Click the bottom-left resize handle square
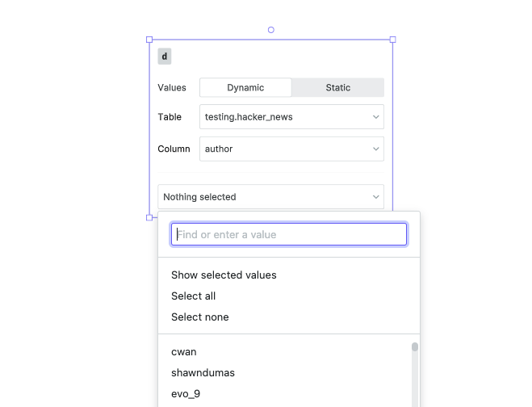 point(149,217)
